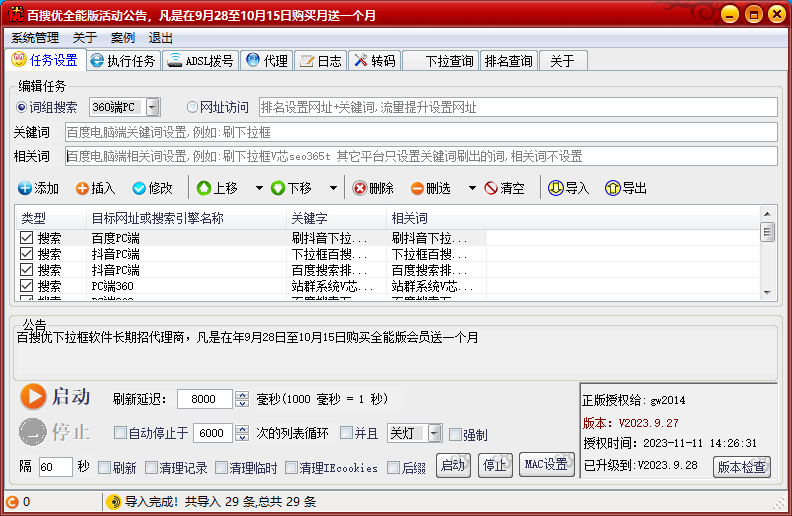792x516 pixels.
Task: Click the 隔 60 秒 interval field
Action: click(x=56, y=467)
